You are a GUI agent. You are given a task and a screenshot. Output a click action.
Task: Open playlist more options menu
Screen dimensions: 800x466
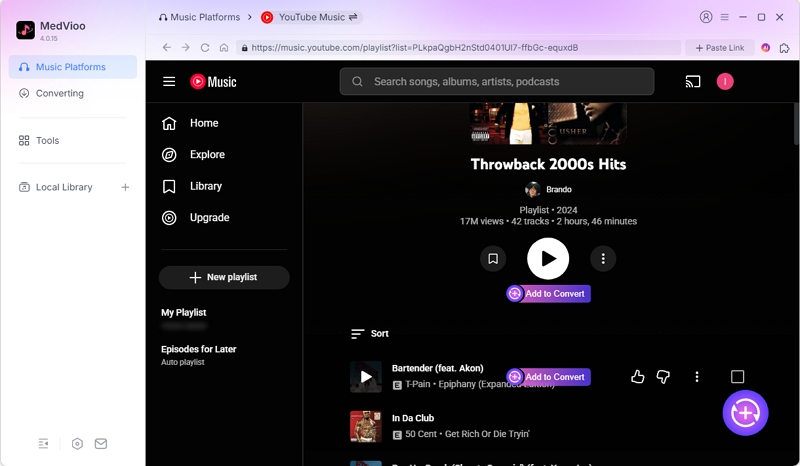click(603, 259)
